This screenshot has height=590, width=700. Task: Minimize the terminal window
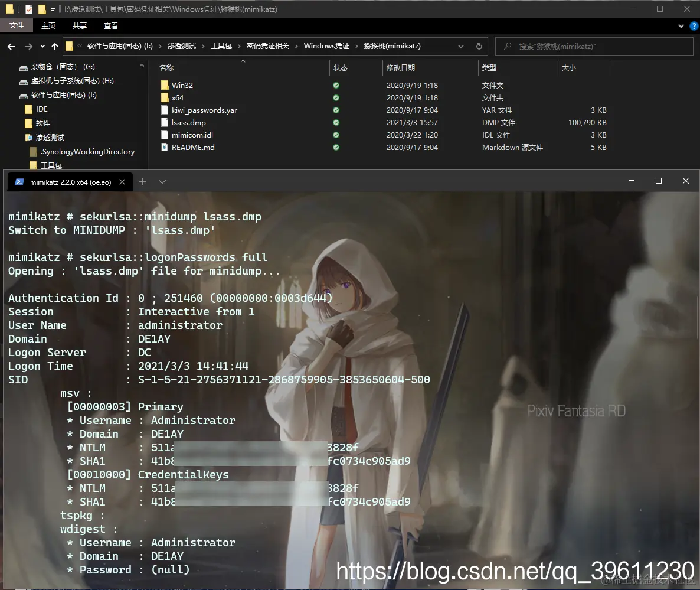click(x=632, y=181)
